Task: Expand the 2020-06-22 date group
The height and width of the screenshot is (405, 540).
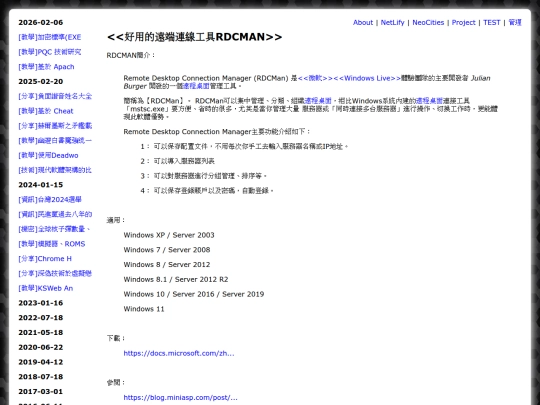Action: pyautogui.click(x=41, y=347)
